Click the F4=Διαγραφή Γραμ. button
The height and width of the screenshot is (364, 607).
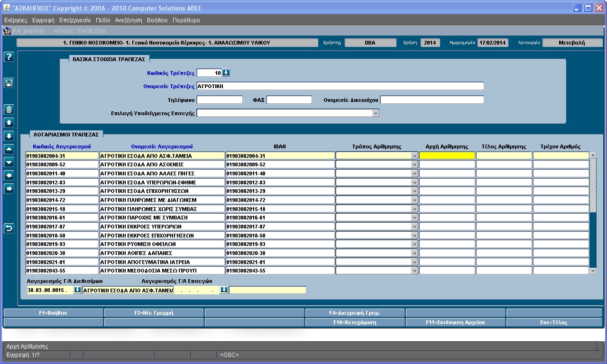click(355, 313)
